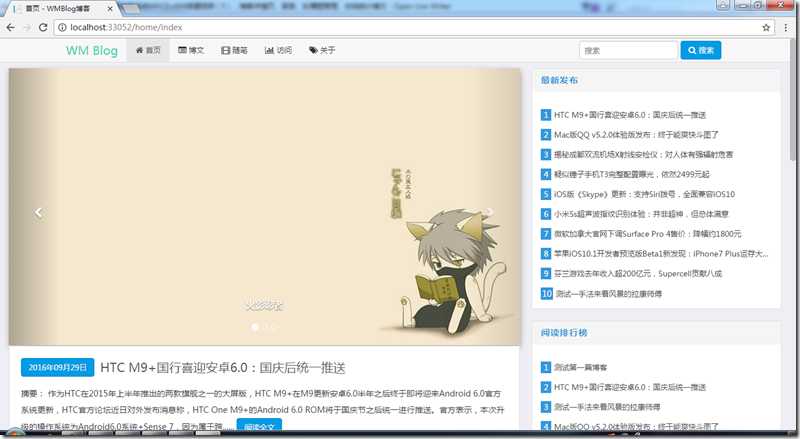Click the 阅读排行榜 panel heading
800x439 pixels.
click(564, 333)
